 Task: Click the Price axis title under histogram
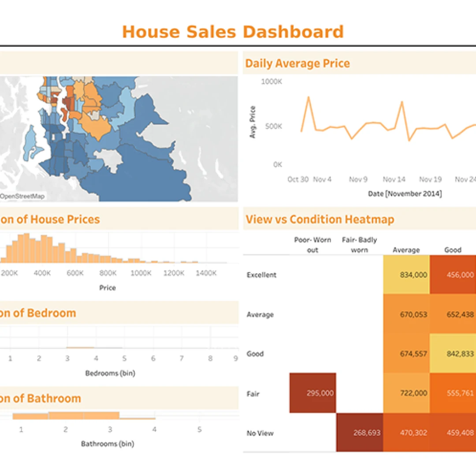pyautogui.click(x=108, y=287)
